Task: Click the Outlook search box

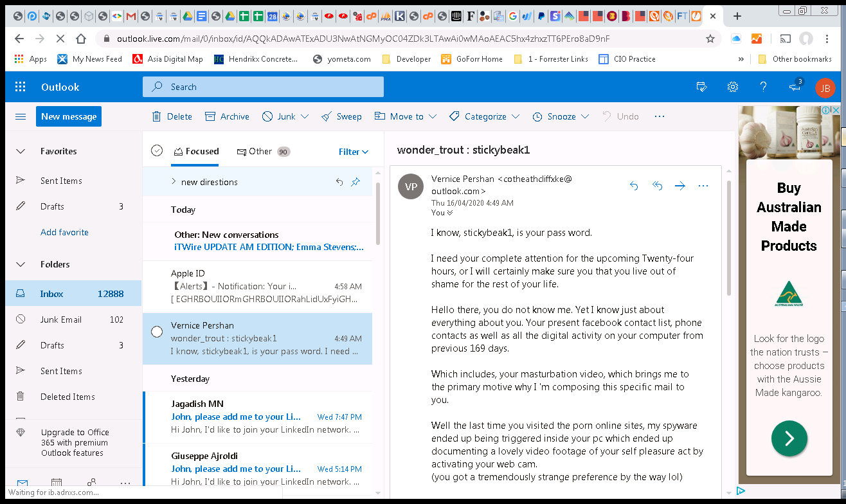Action: [263, 87]
